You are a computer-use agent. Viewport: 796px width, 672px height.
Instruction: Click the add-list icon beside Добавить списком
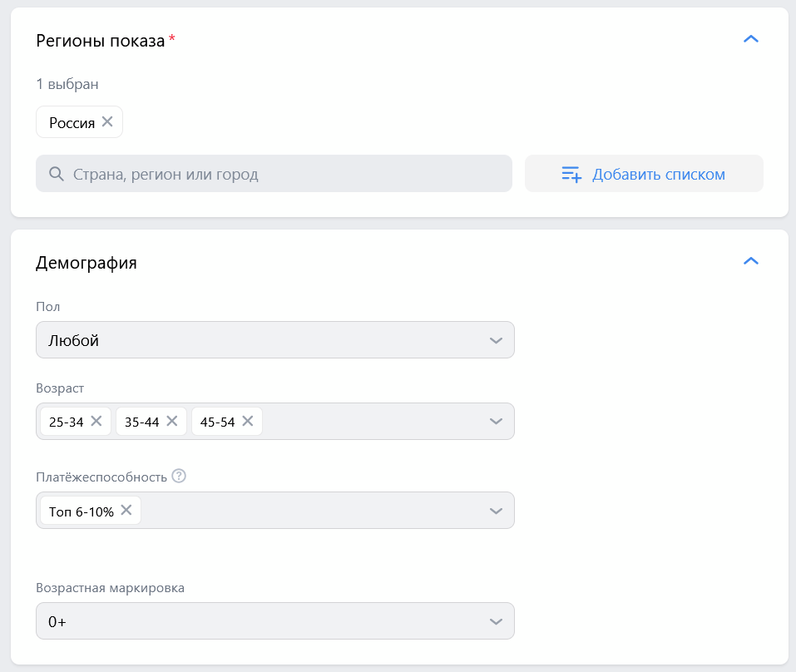click(x=571, y=174)
